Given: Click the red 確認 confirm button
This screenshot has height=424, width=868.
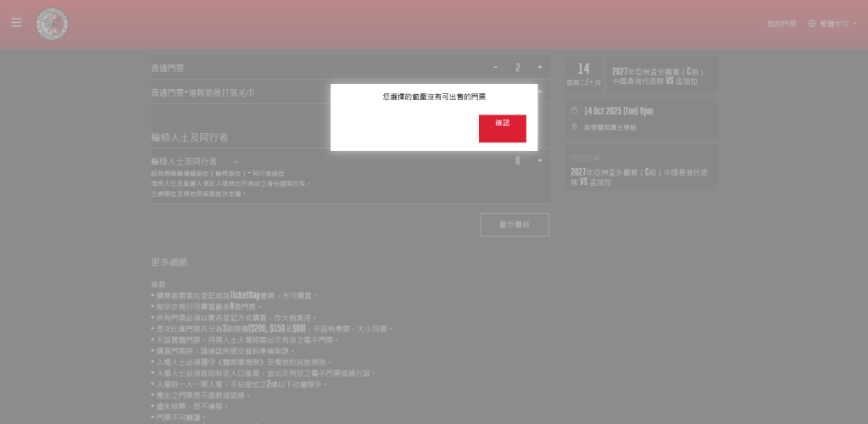Looking at the screenshot, I should click(x=502, y=128).
